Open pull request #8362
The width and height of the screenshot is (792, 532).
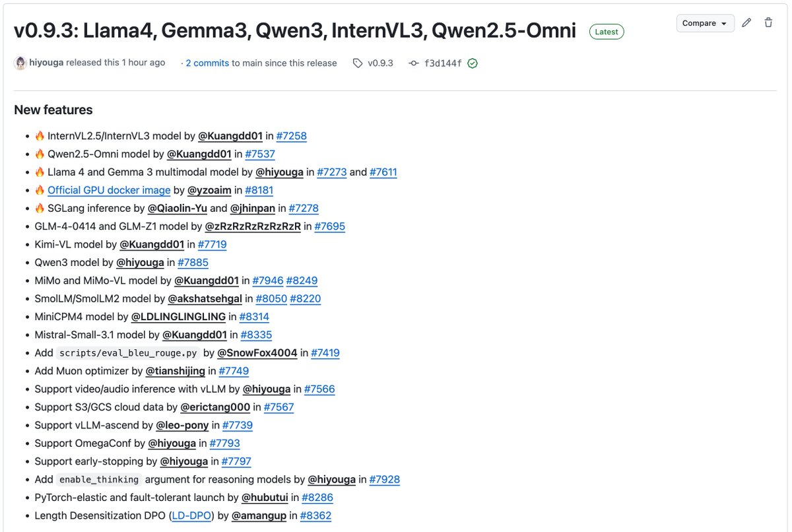tap(315, 515)
